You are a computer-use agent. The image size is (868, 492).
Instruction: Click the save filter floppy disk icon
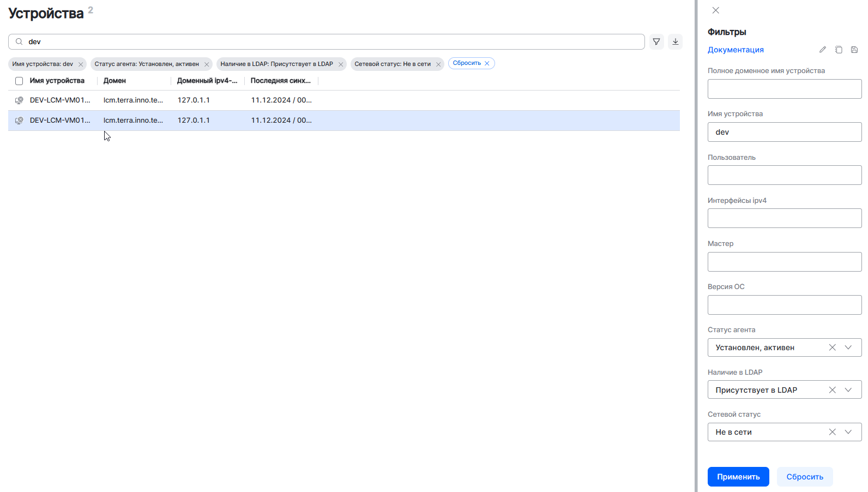click(x=854, y=50)
